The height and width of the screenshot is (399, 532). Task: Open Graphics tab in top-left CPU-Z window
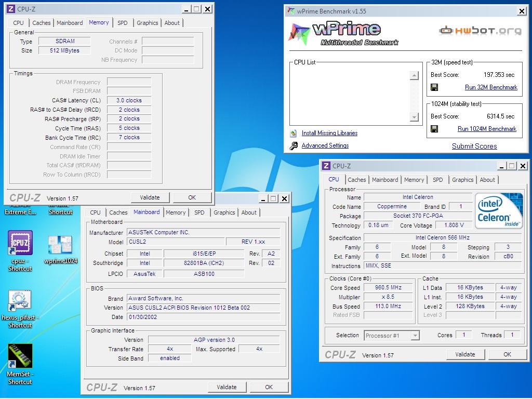click(x=147, y=23)
